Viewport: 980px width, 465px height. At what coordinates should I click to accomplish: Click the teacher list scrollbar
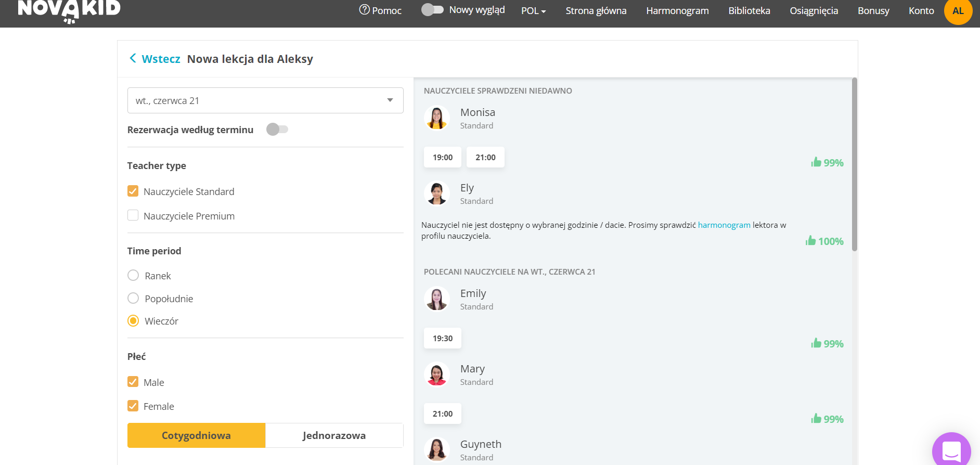click(855, 164)
